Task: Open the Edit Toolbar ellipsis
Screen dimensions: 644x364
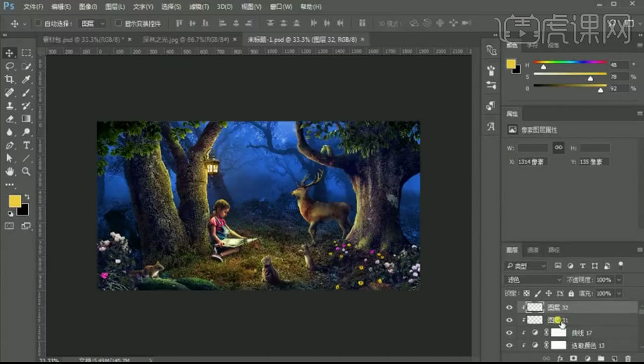Action: pyautogui.click(x=10, y=185)
